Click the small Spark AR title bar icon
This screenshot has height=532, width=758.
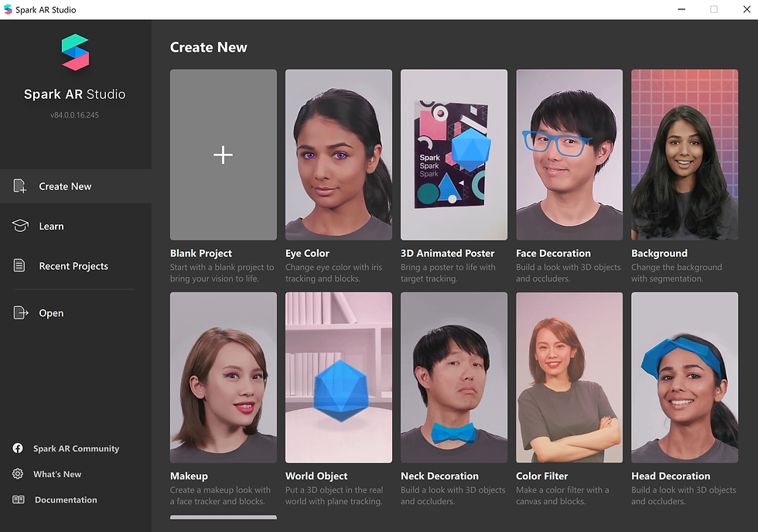coord(8,9)
